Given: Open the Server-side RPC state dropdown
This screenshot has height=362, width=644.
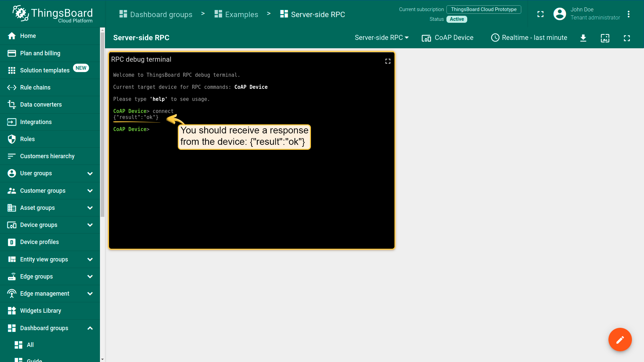Looking at the screenshot, I should point(382,38).
